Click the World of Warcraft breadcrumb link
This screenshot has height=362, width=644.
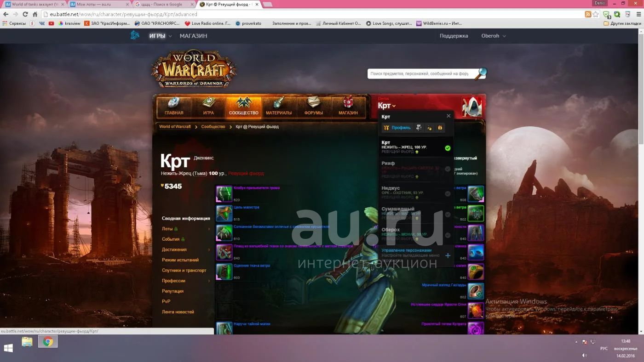point(175,127)
